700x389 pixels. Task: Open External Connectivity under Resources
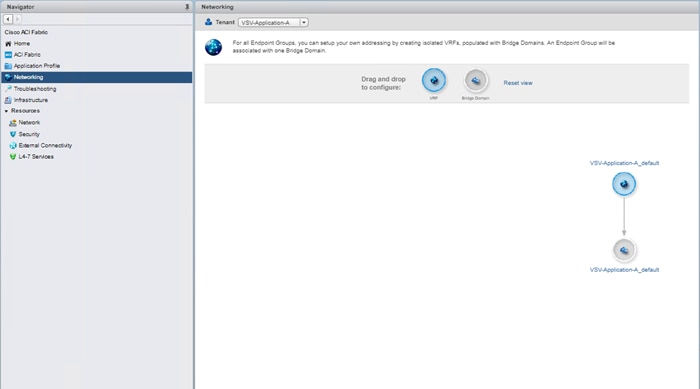(45, 146)
